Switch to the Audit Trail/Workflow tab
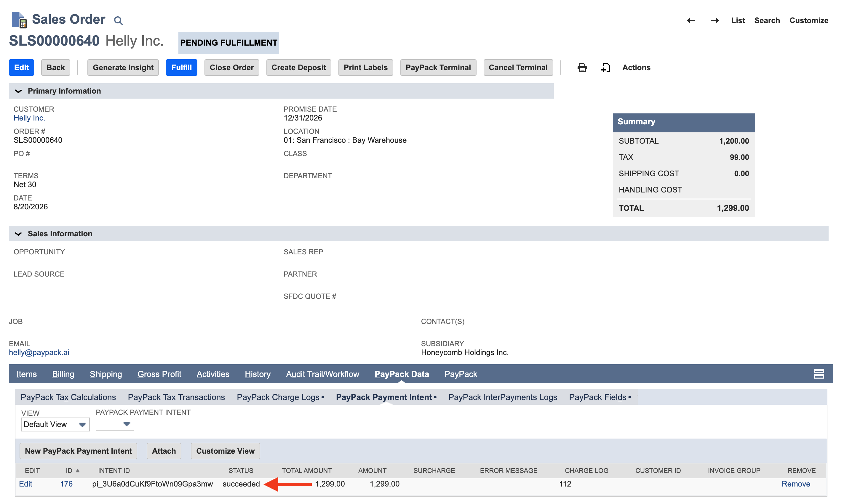 (322, 374)
